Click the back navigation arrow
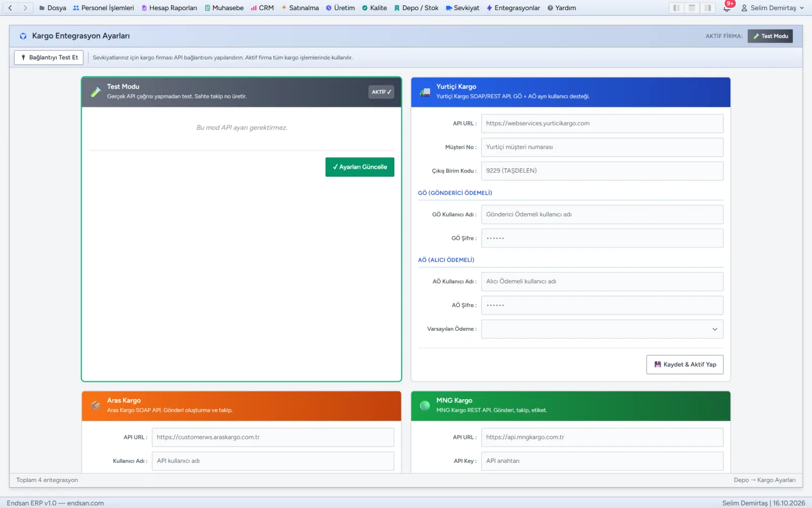The image size is (812, 508). click(x=10, y=8)
